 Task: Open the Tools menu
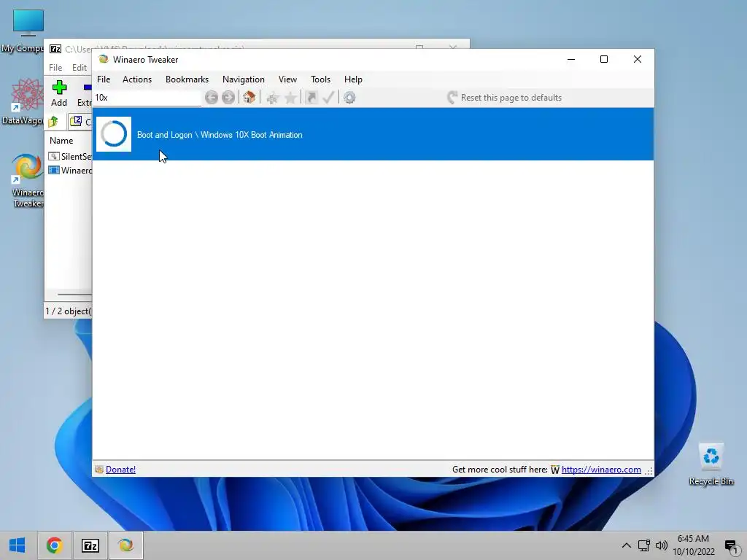coord(321,79)
